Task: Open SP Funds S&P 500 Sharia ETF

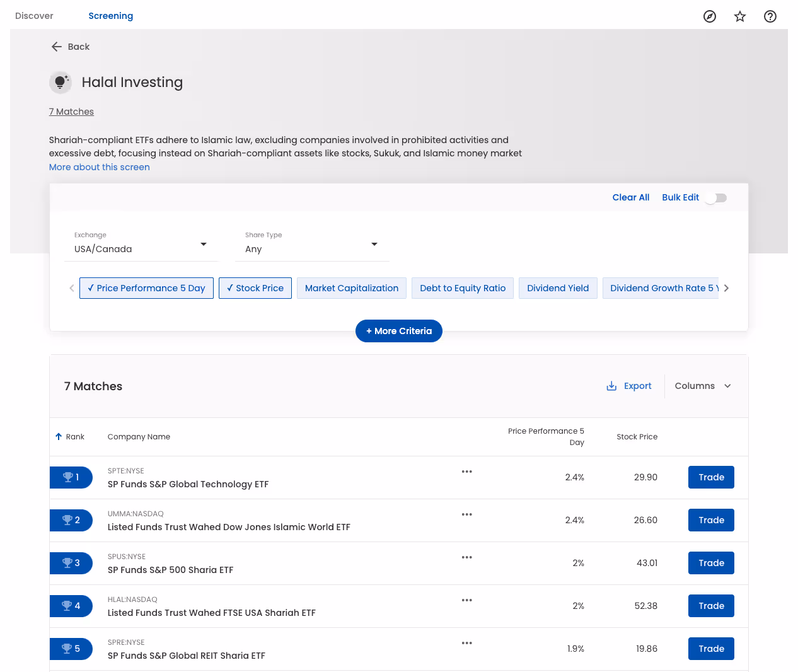Action: point(170,570)
